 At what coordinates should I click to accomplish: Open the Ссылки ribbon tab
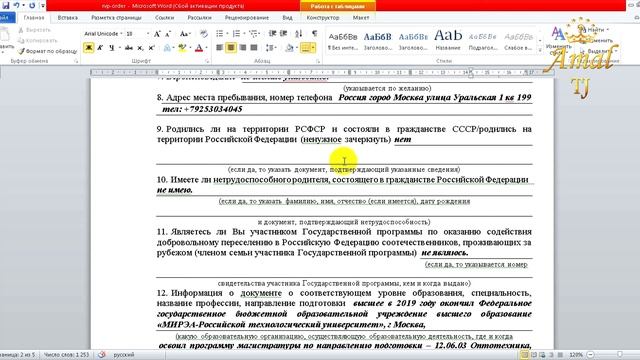[164, 18]
